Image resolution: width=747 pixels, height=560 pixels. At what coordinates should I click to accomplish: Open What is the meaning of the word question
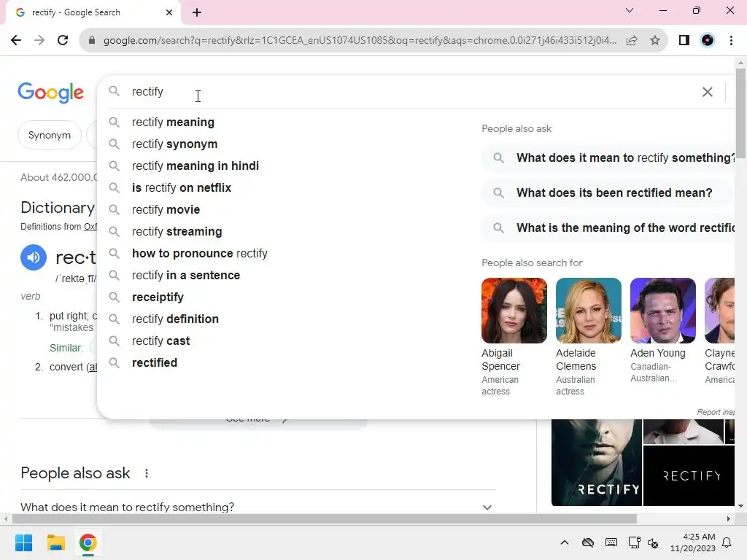click(x=608, y=228)
